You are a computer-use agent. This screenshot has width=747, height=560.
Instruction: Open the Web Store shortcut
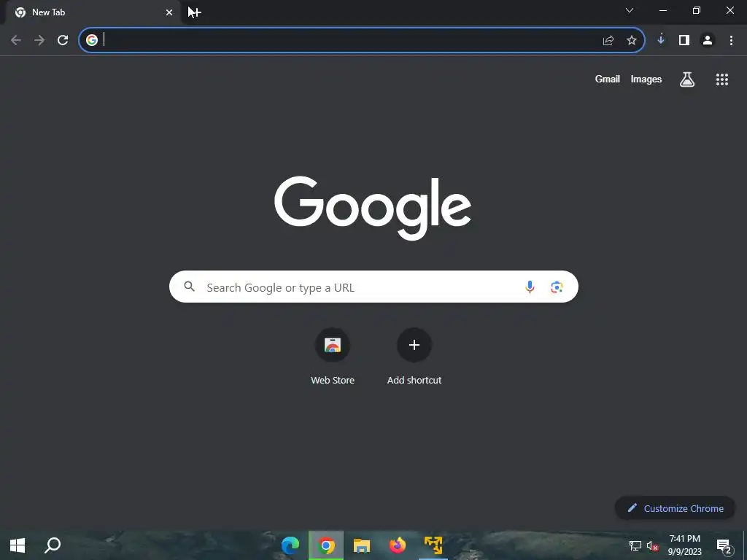point(333,356)
